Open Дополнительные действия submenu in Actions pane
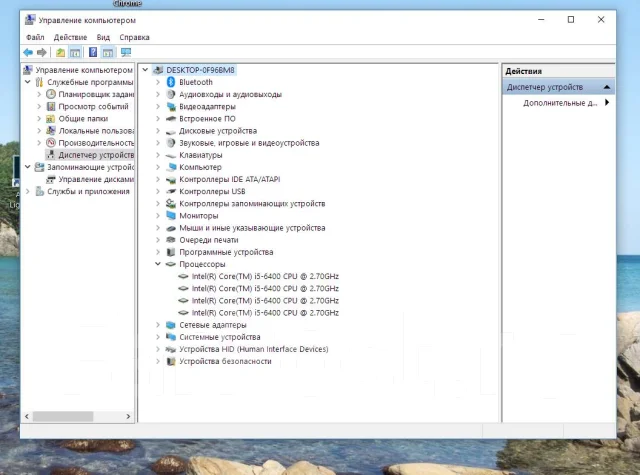Viewport: 640px width, 475px height. tap(558, 103)
